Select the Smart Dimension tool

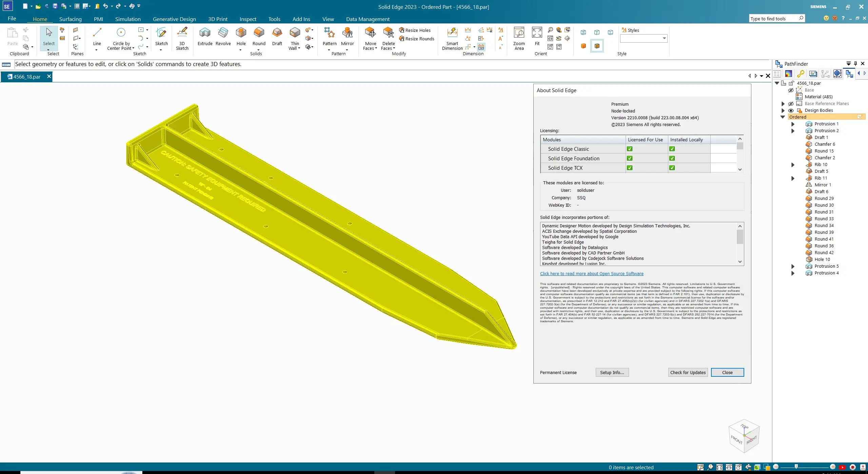452,38
